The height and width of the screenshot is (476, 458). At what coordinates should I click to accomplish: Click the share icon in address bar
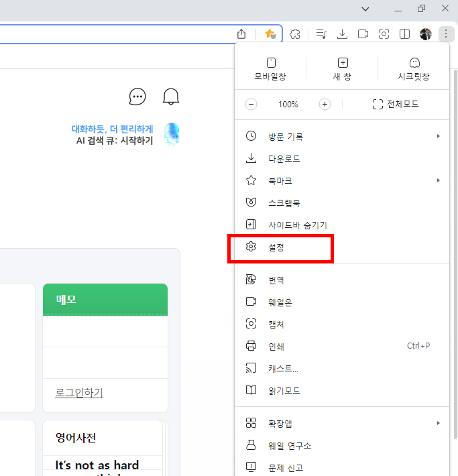coord(241,34)
